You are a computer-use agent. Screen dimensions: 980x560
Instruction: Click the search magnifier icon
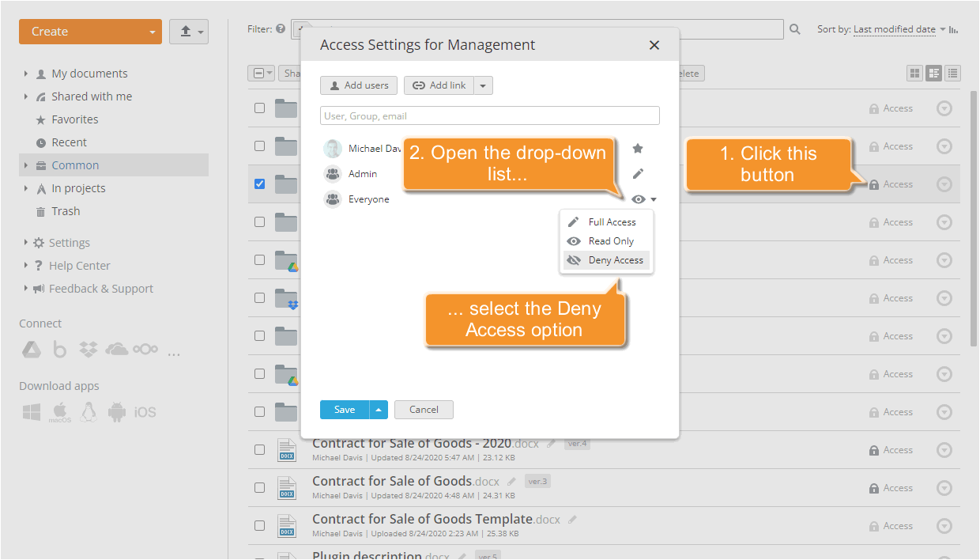click(x=794, y=28)
